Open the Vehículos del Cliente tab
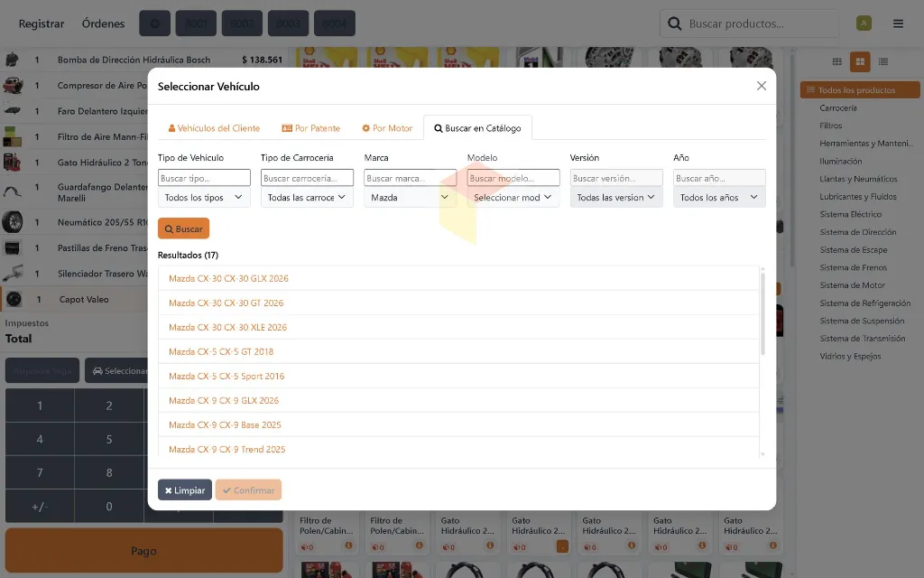The image size is (924, 578). (214, 128)
